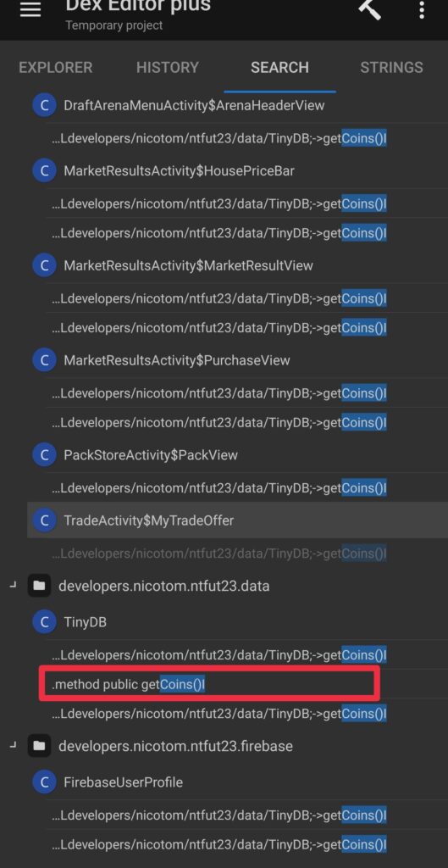Switch to the HISTORY tab
This screenshot has height=868, width=448.
pyautogui.click(x=168, y=68)
